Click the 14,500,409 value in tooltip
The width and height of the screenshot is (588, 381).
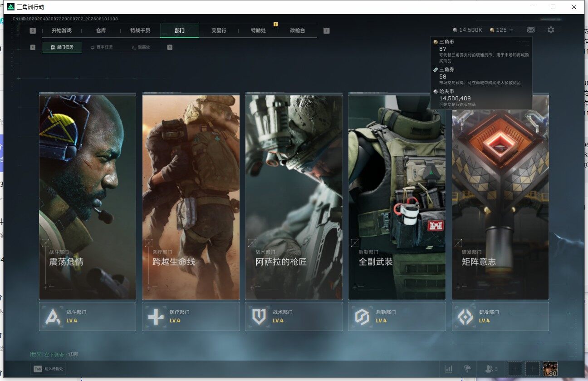(x=455, y=99)
